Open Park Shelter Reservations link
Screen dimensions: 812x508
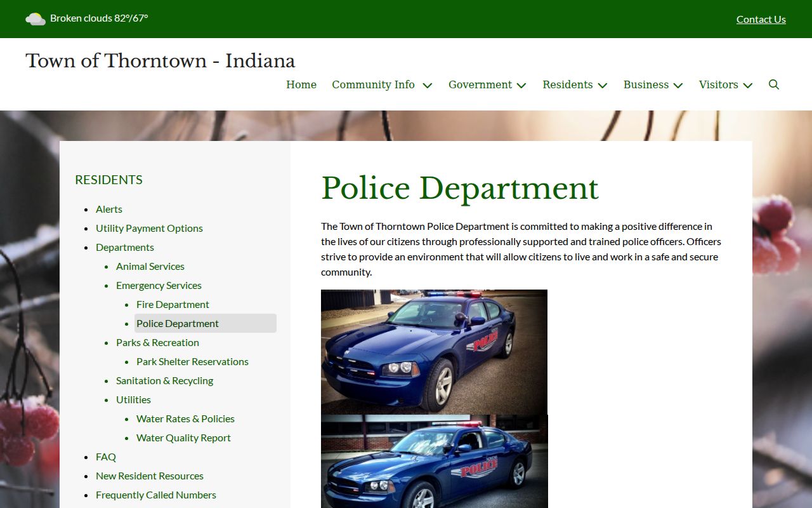point(192,361)
